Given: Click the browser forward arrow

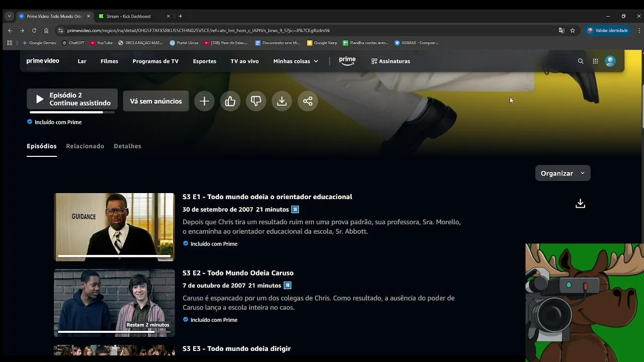Looking at the screenshot, I should pyautogui.click(x=22, y=30).
